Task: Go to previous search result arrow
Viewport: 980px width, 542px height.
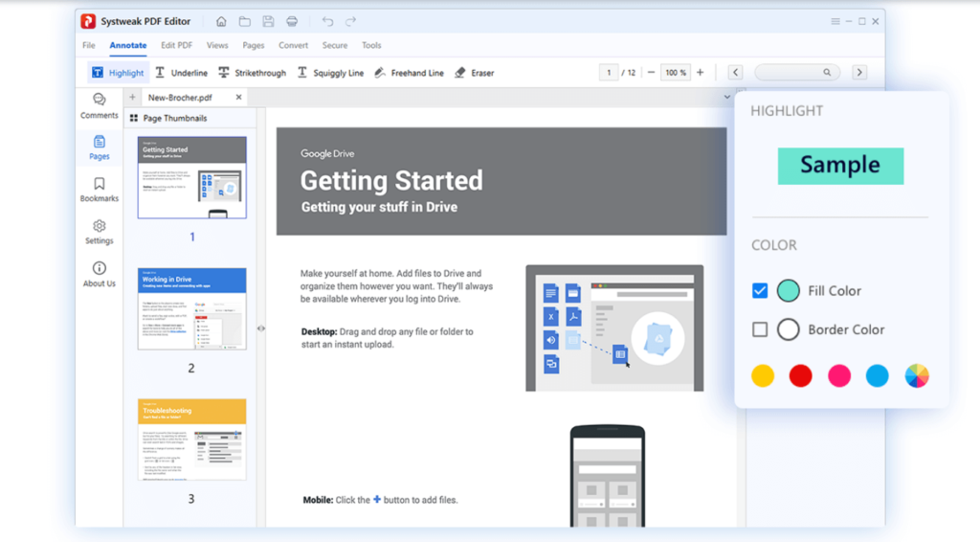Action: click(x=736, y=73)
